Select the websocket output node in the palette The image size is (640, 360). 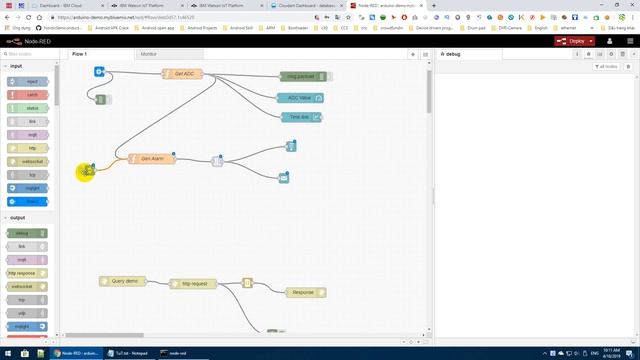(x=27, y=287)
